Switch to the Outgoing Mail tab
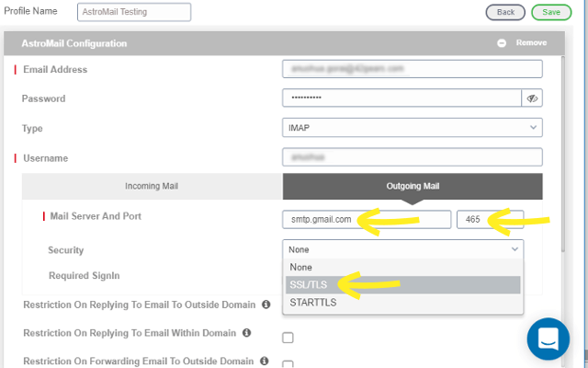The height and width of the screenshot is (368, 588). 413,186
